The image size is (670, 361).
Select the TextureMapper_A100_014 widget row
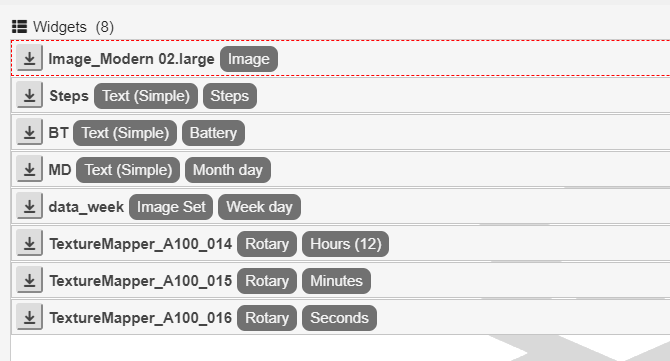coord(341,244)
